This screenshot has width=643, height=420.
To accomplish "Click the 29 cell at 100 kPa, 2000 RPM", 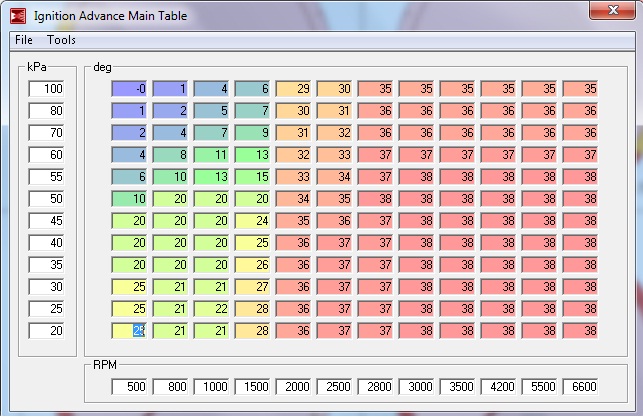I will coord(293,89).
